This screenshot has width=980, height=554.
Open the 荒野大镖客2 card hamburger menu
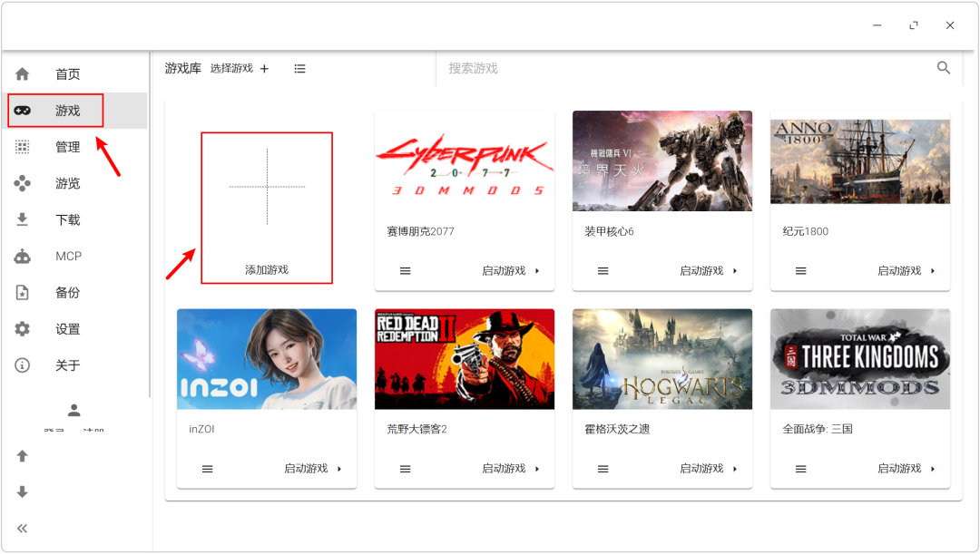pyautogui.click(x=406, y=469)
